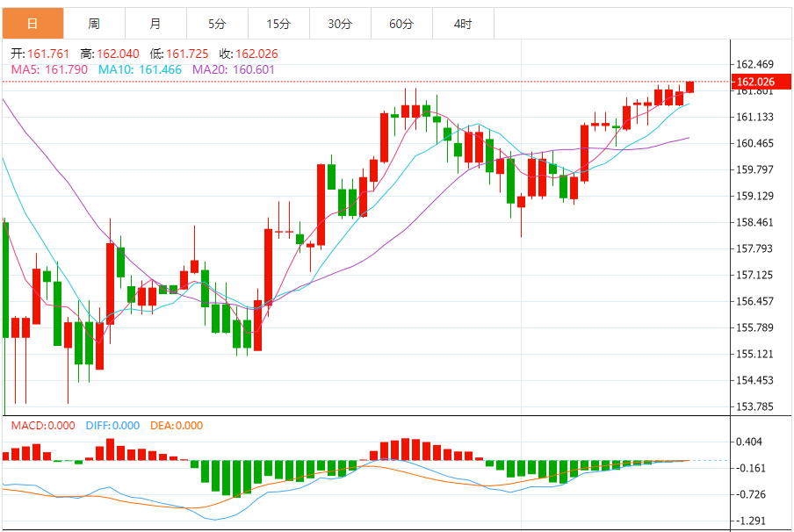
Task: Switch to the 月 monthly tab
Action: coord(155,24)
